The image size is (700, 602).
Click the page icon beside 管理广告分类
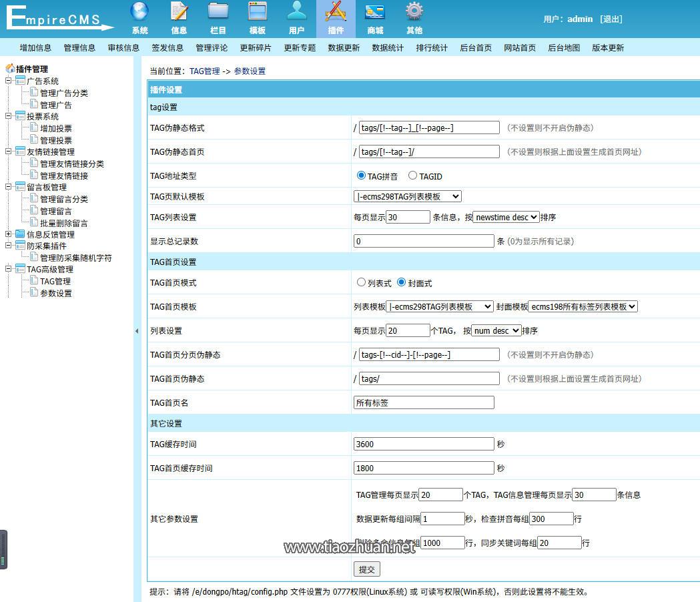34,93
